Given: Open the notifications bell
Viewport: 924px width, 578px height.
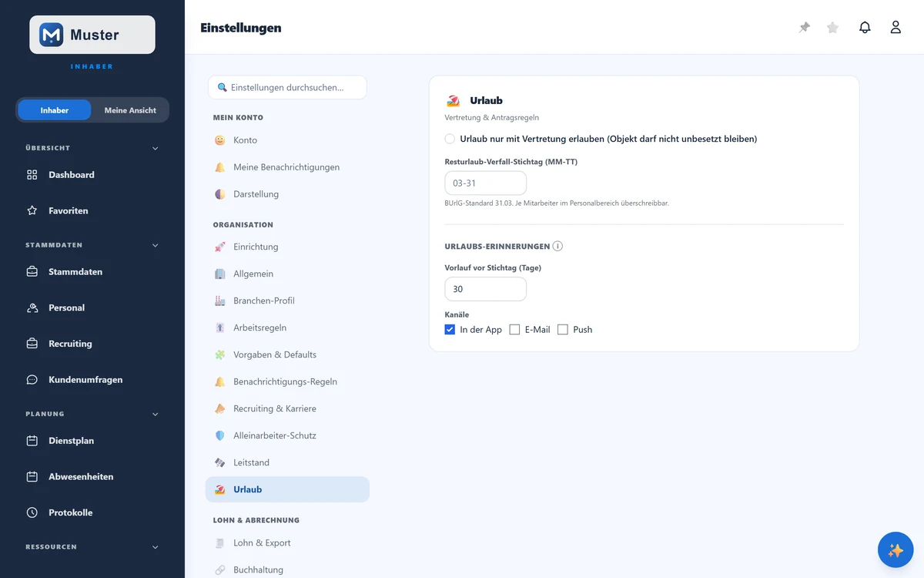Looking at the screenshot, I should [x=865, y=28].
